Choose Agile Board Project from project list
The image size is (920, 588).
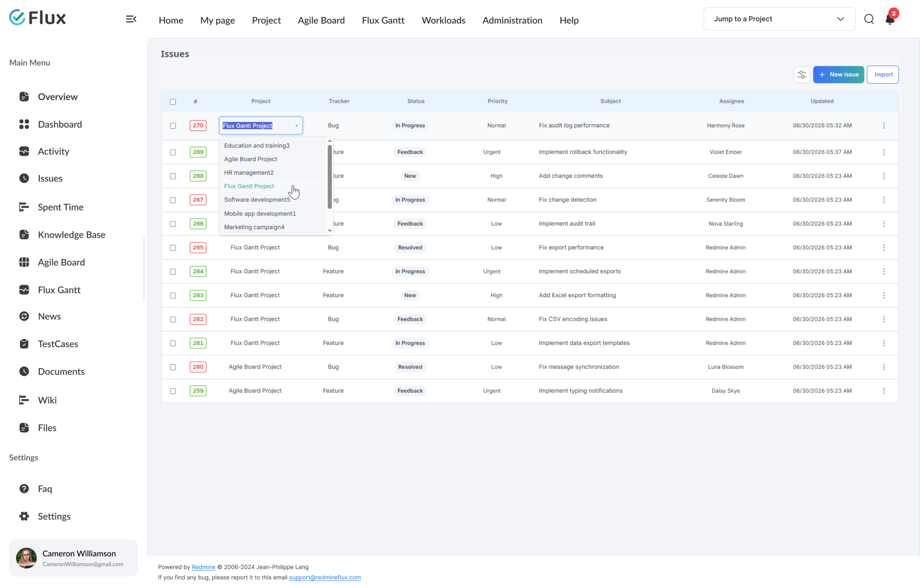tap(250, 159)
